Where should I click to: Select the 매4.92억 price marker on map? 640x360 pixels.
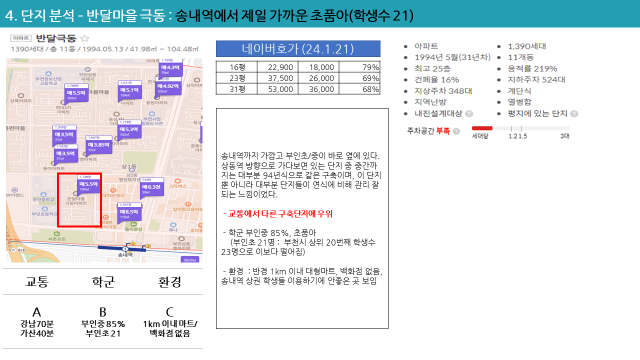[169, 87]
